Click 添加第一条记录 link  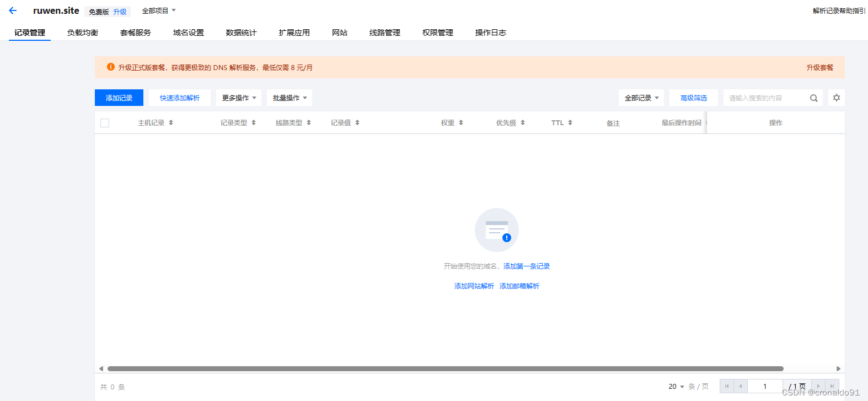(x=527, y=266)
